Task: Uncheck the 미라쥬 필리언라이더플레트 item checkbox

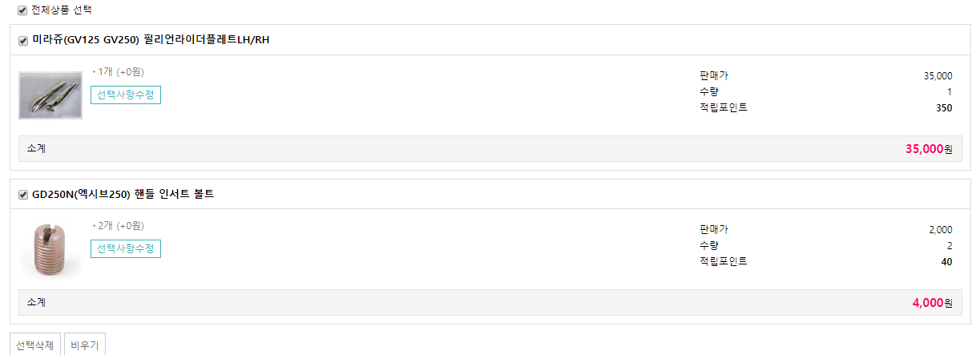Action: (23, 41)
